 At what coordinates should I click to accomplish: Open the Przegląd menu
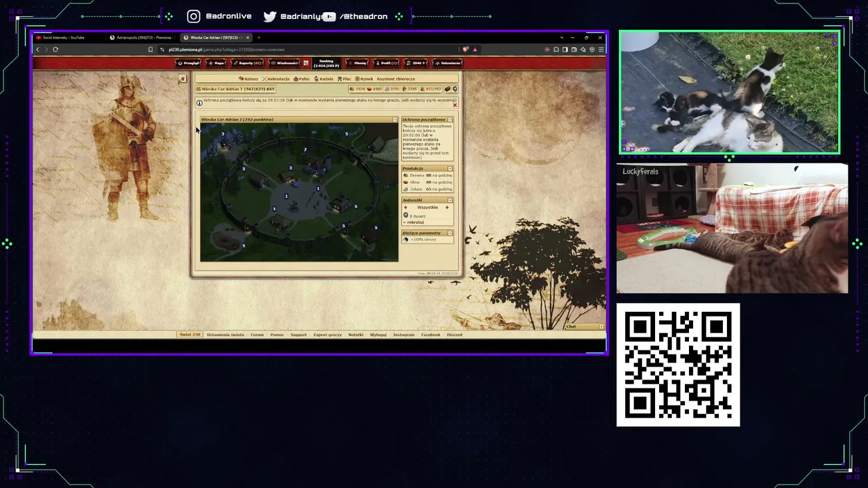(x=189, y=63)
